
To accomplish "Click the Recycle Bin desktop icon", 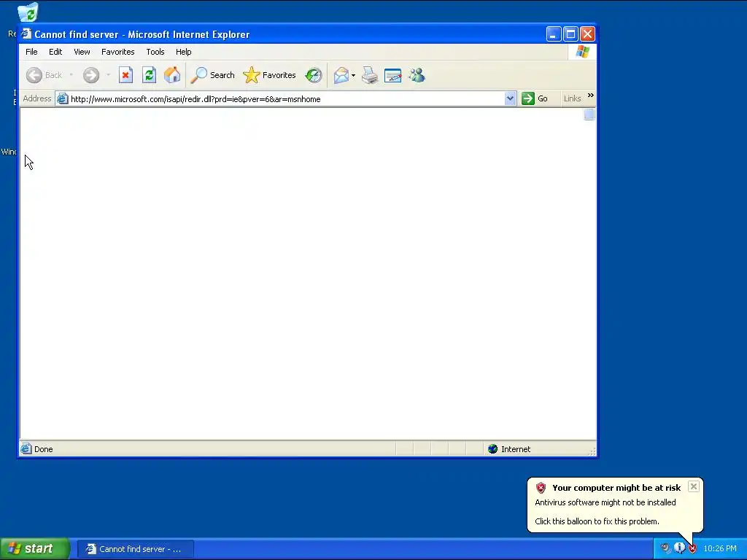I will click(28, 12).
